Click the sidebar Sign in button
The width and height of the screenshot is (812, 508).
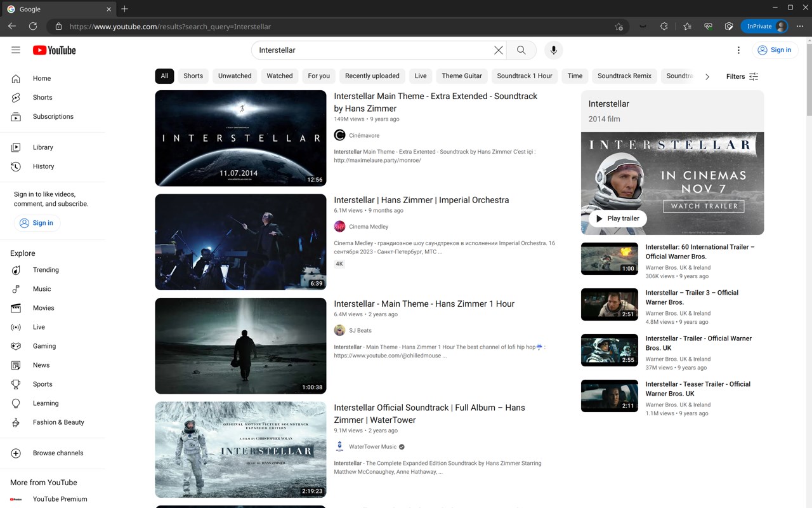[x=37, y=223]
